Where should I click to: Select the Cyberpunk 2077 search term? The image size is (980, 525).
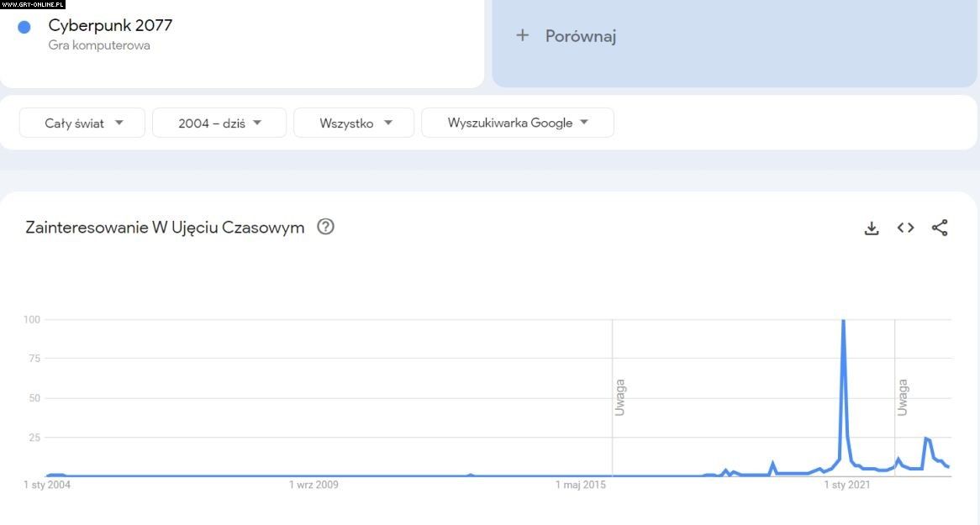coord(110,25)
